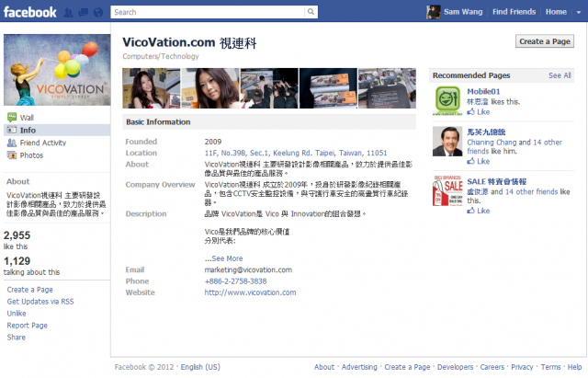
Task: Go to Home in top bar
Action: pos(556,12)
